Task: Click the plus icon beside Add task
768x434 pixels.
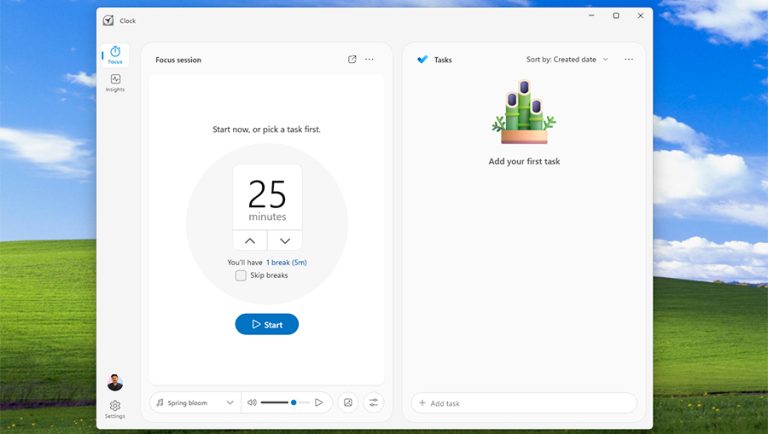Action: pyautogui.click(x=422, y=403)
